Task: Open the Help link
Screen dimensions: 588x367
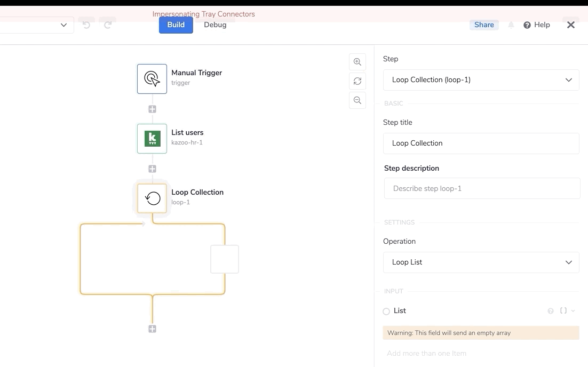Action: (x=537, y=25)
